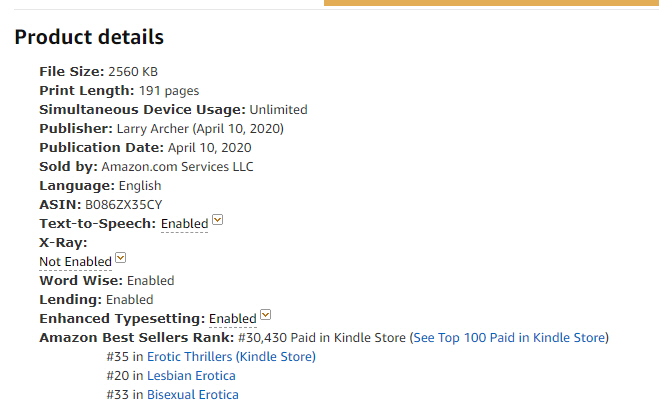Click the Enhanced Typesetting dropdown arrow icon
This screenshot has height=415, width=659.
(x=266, y=316)
